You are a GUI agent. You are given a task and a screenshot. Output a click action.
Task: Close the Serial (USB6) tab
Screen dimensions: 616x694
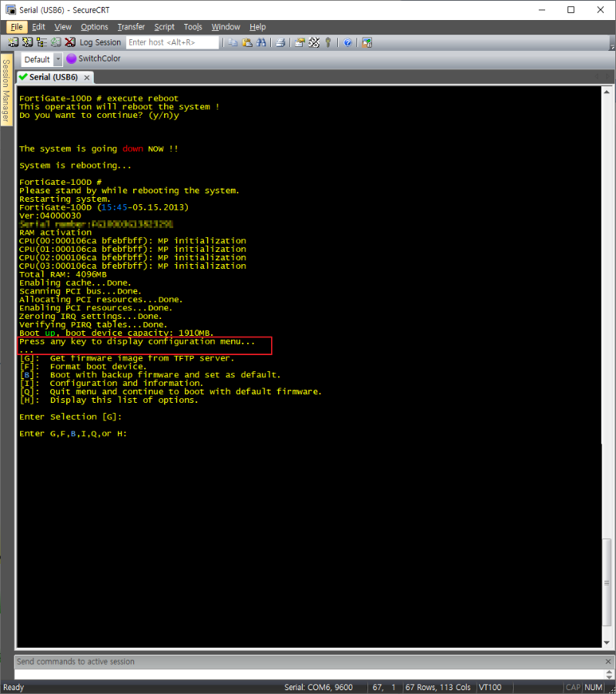coord(87,78)
